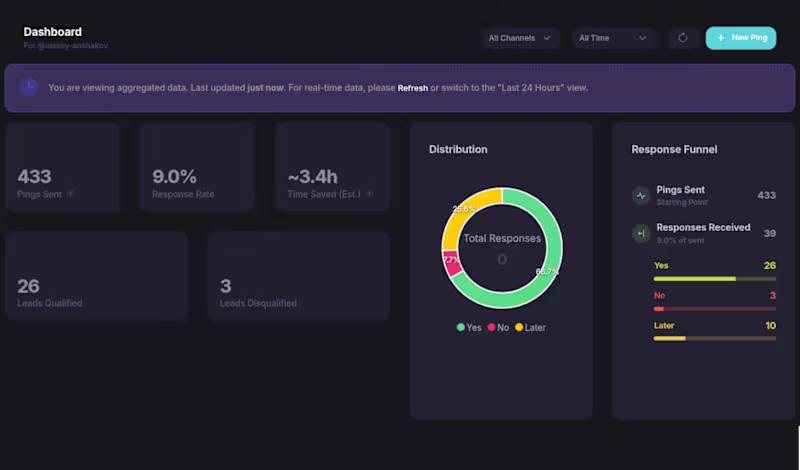Click the No count 3 in funnel
800x470 pixels.
772,295
